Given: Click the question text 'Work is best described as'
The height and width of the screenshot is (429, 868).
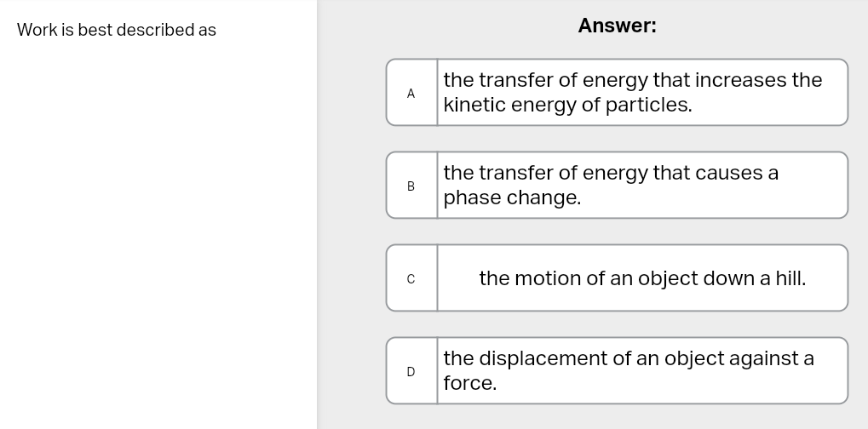Looking at the screenshot, I should pos(117,30).
